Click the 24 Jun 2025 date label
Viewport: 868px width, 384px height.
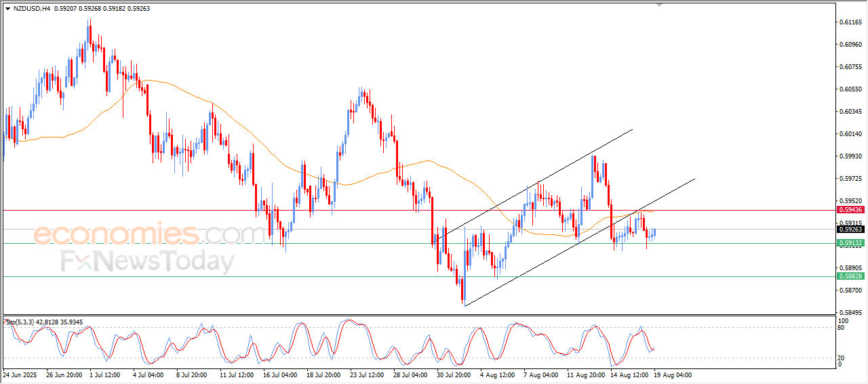click(x=19, y=375)
